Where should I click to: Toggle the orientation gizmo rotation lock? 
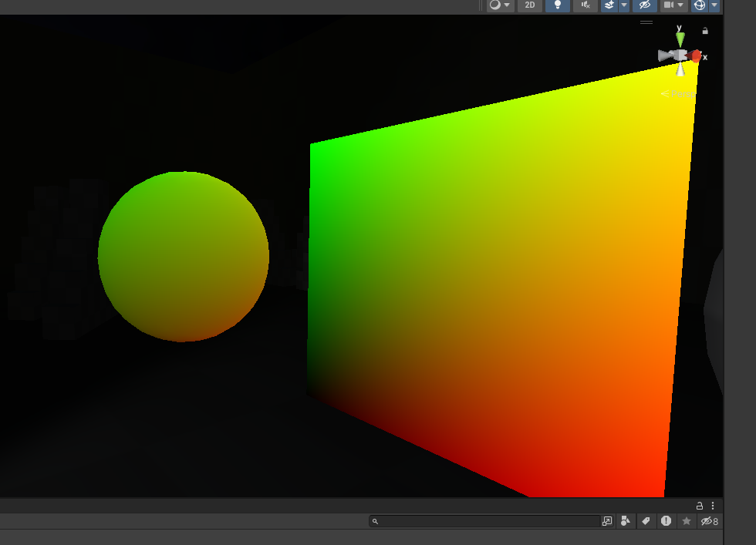[x=705, y=31]
